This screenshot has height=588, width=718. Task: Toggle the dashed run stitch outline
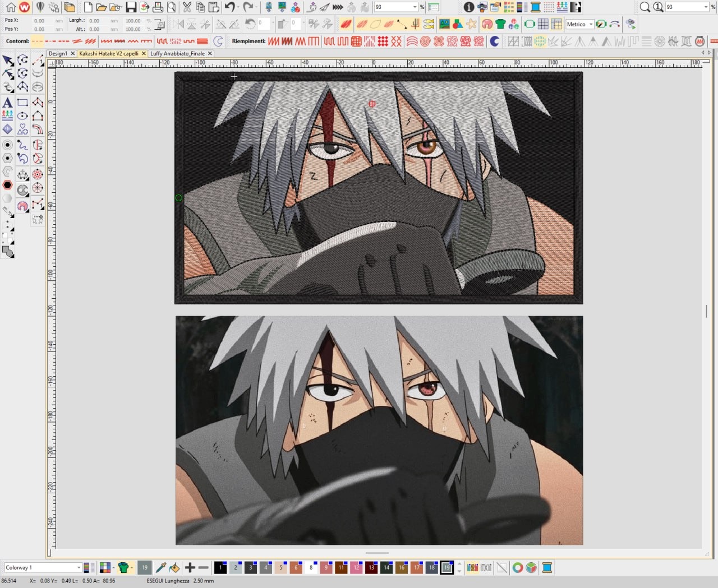37,41
